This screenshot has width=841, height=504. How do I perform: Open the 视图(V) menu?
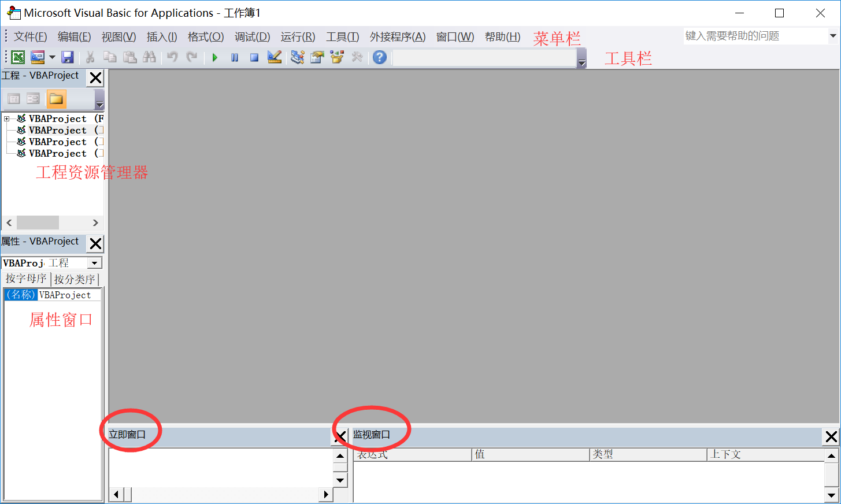(x=118, y=37)
